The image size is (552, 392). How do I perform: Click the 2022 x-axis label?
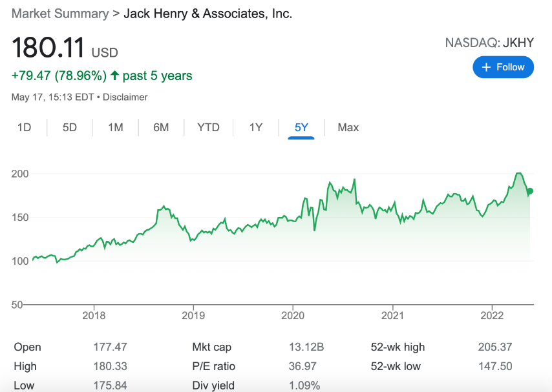tap(492, 315)
